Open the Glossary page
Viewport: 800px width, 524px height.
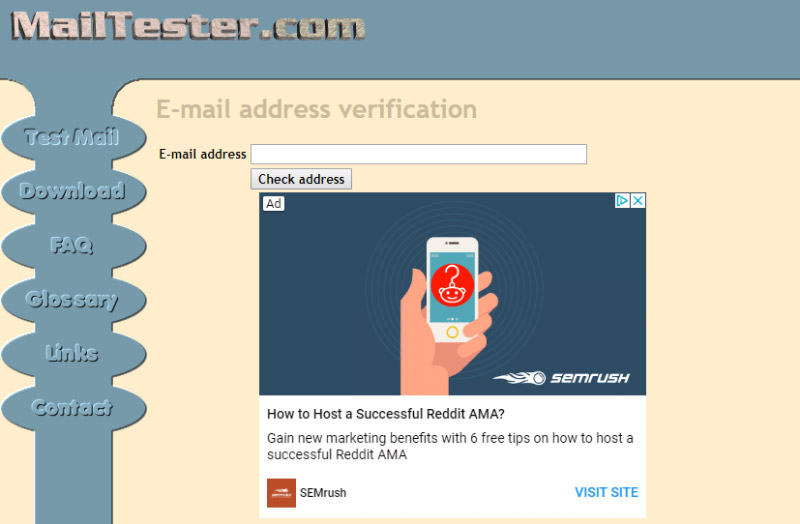click(x=73, y=300)
